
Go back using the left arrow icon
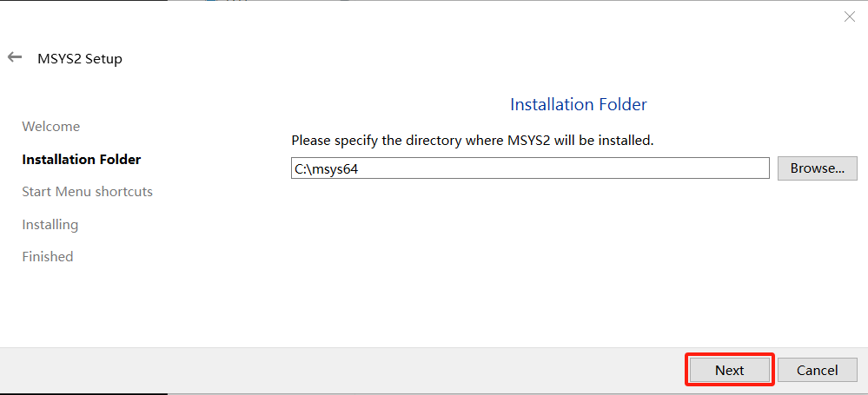(15, 57)
